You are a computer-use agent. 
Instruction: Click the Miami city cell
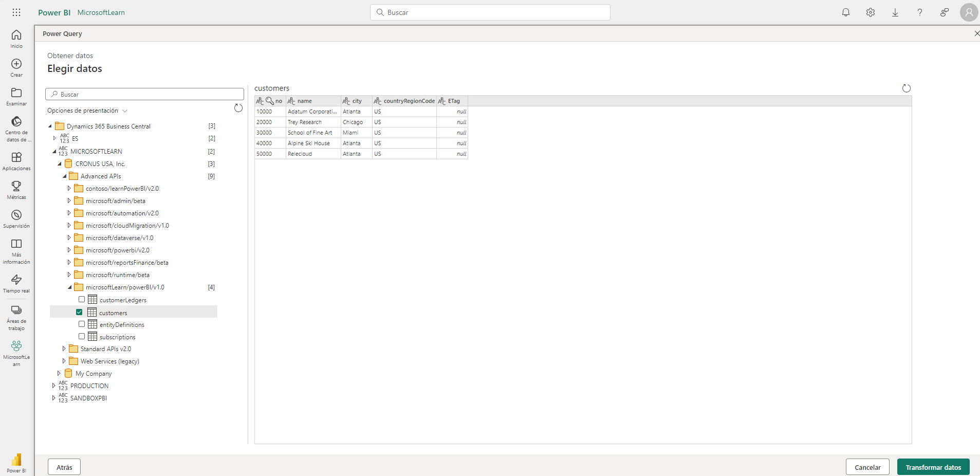point(356,133)
